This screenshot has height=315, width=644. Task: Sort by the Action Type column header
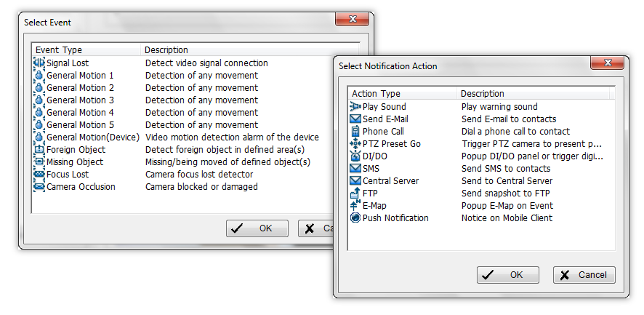click(x=403, y=94)
